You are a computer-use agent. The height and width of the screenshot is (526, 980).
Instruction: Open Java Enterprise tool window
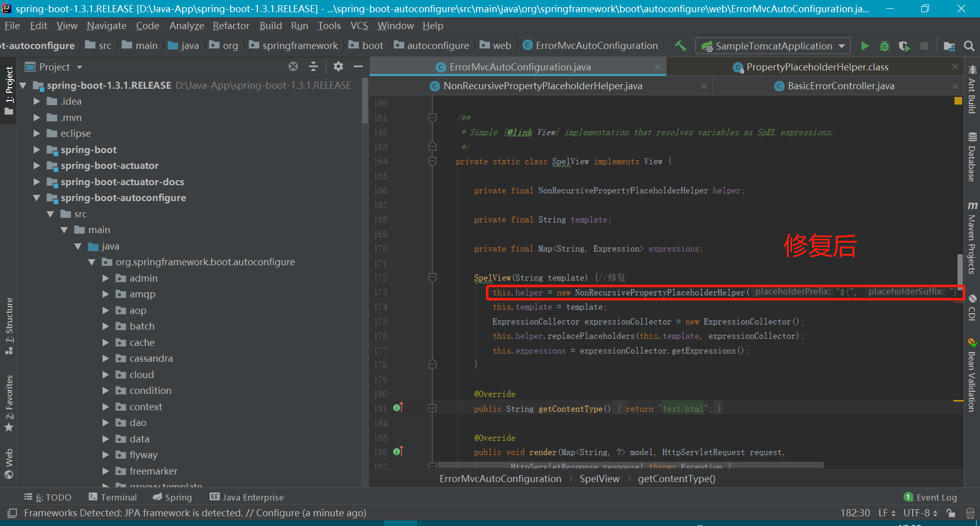point(247,497)
